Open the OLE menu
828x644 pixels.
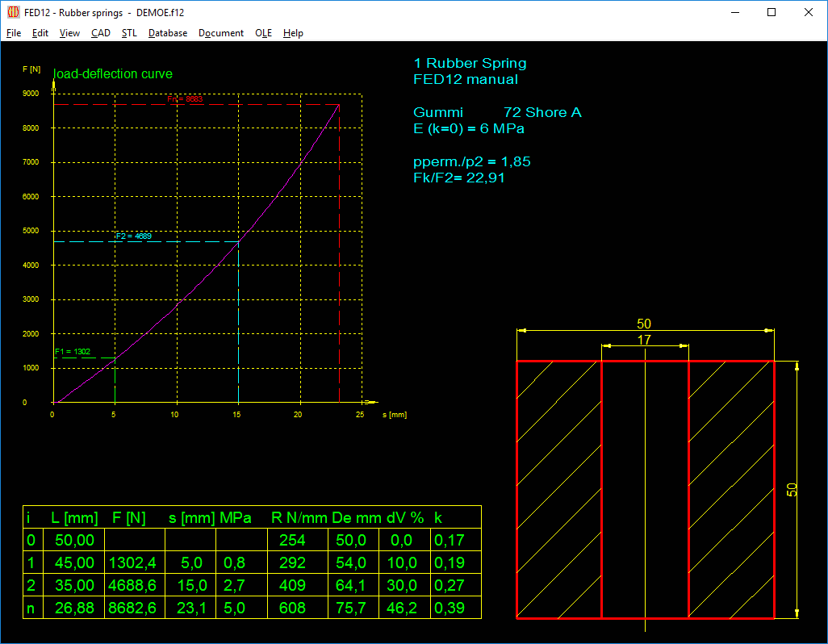[x=263, y=33]
